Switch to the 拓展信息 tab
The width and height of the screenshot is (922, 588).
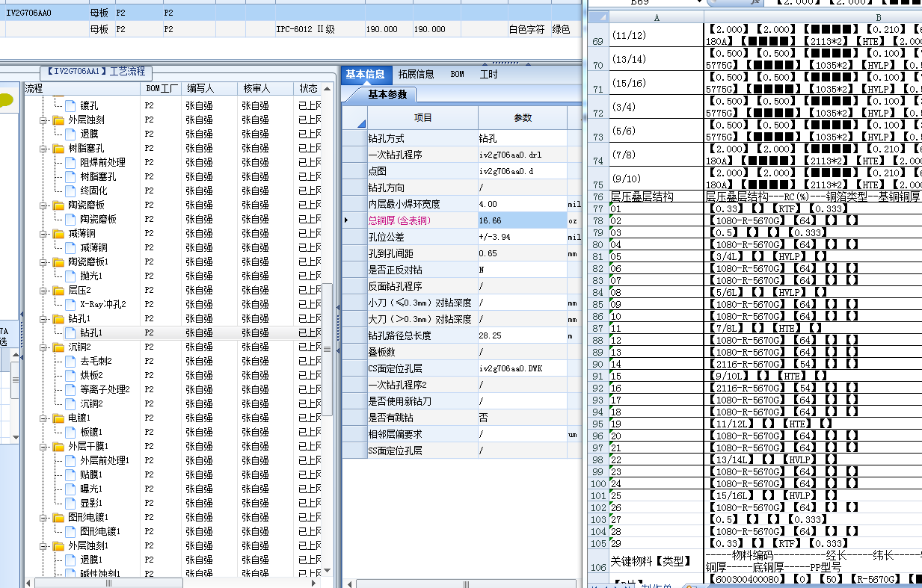tap(416, 75)
